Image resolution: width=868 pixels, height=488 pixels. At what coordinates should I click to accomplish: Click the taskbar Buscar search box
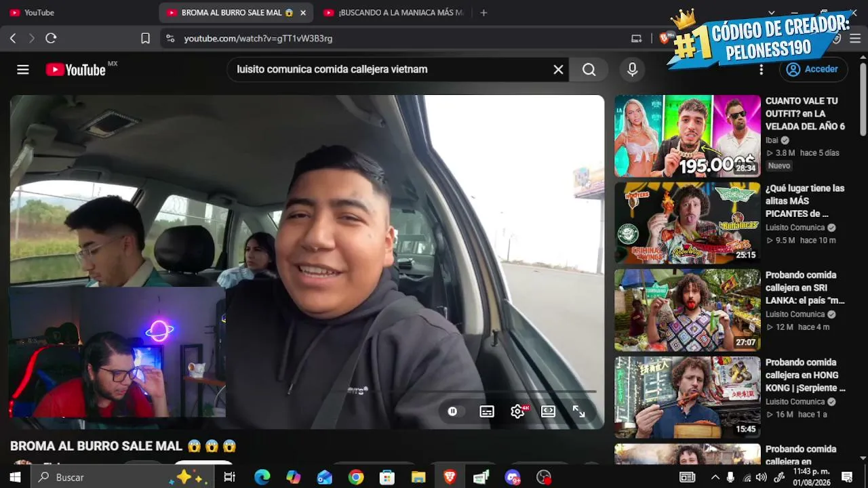click(x=122, y=477)
